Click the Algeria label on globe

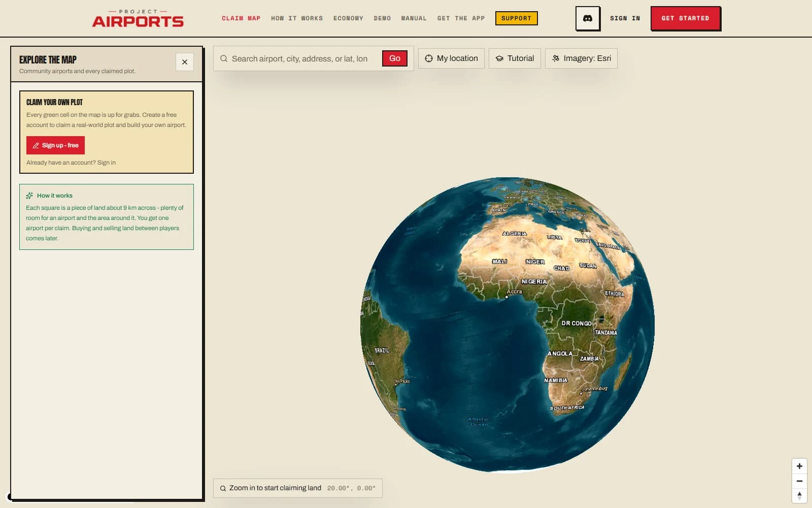pos(514,234)
